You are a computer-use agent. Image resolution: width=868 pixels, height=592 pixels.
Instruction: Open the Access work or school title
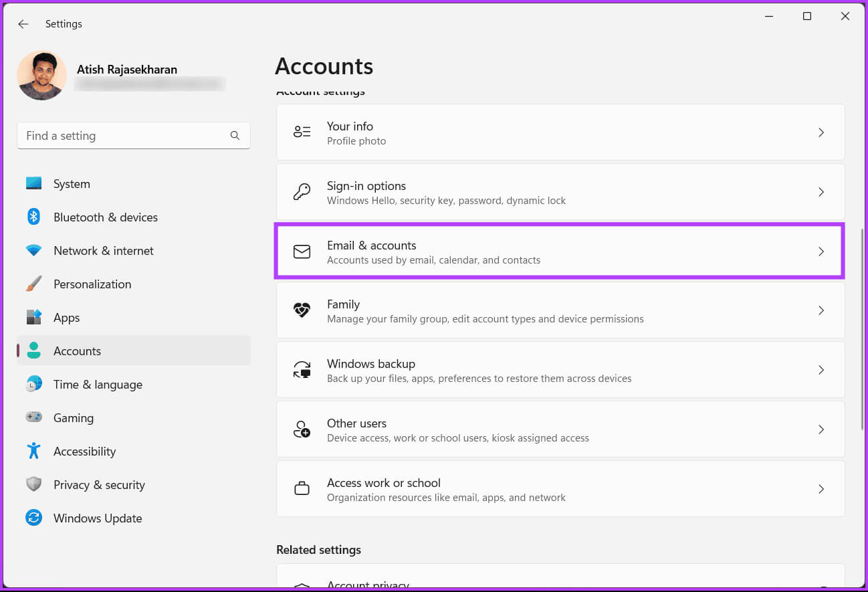[x=384, y=483]
